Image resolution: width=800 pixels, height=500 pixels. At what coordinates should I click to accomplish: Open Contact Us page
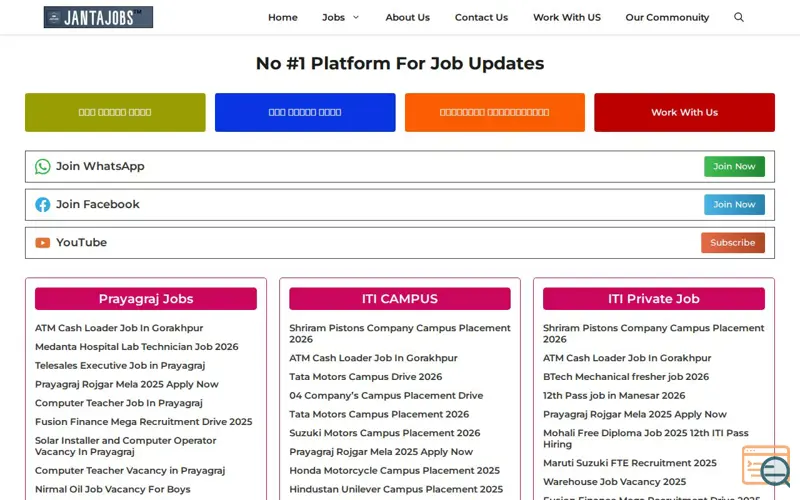(x=481, y=17)
